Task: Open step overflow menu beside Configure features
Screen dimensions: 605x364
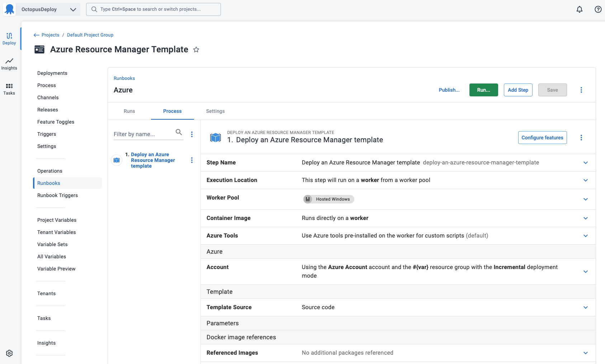Action: click(x=581, y=138)
